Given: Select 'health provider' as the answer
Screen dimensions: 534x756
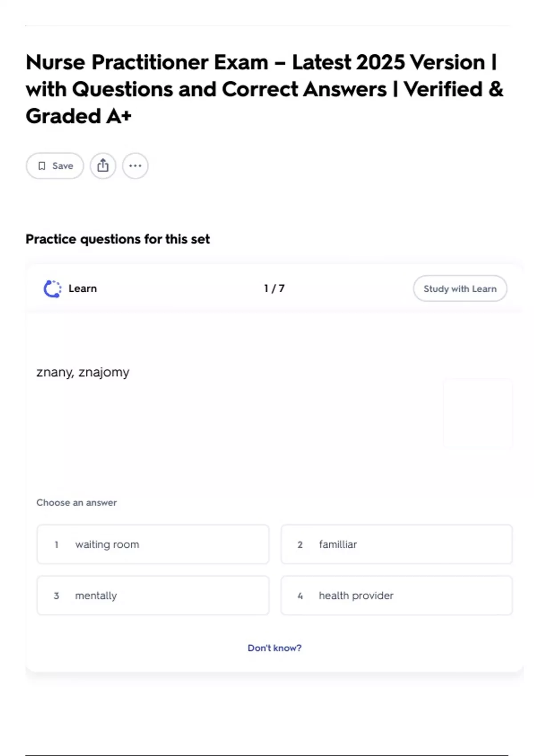Looking at the screenshot, I should (x=396, y=595).
